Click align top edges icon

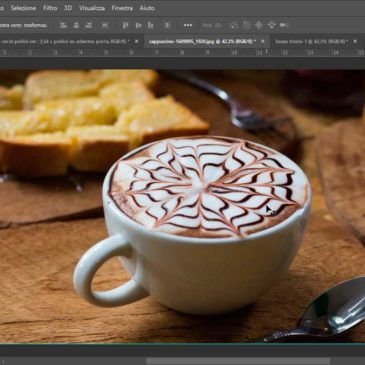125,25
